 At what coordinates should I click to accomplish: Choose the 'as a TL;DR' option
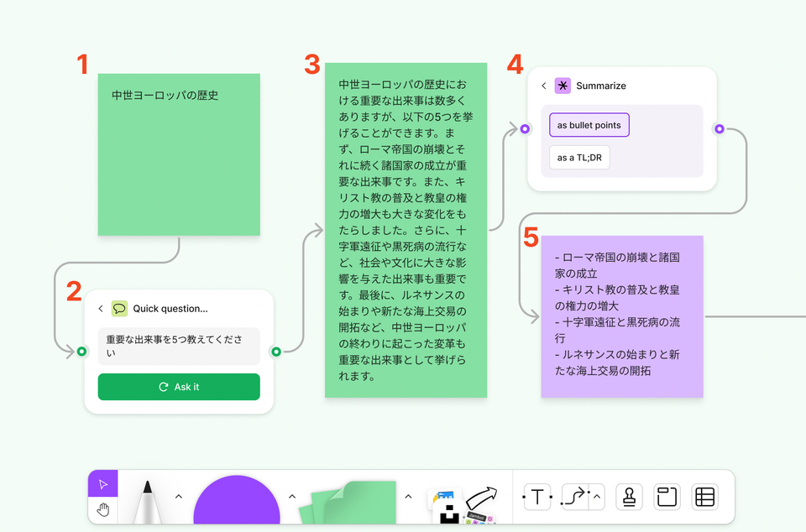(x=579, y=157)
